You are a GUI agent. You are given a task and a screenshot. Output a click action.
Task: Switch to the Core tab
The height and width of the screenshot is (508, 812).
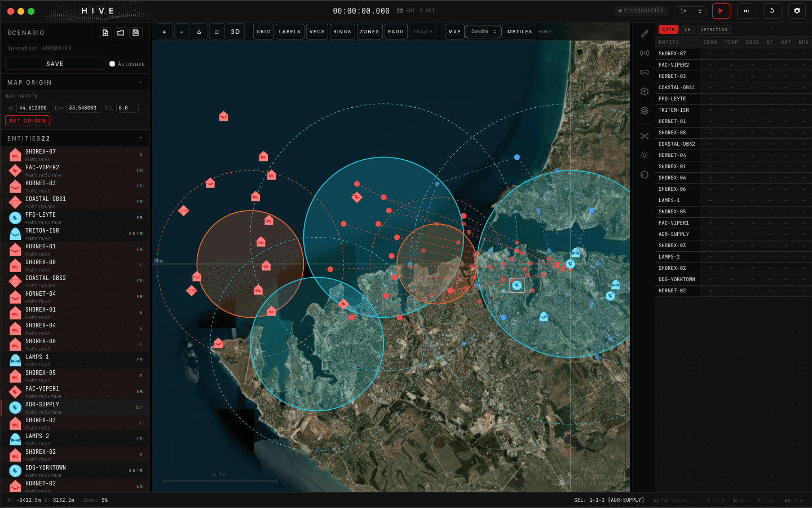[x=668, y=29]
